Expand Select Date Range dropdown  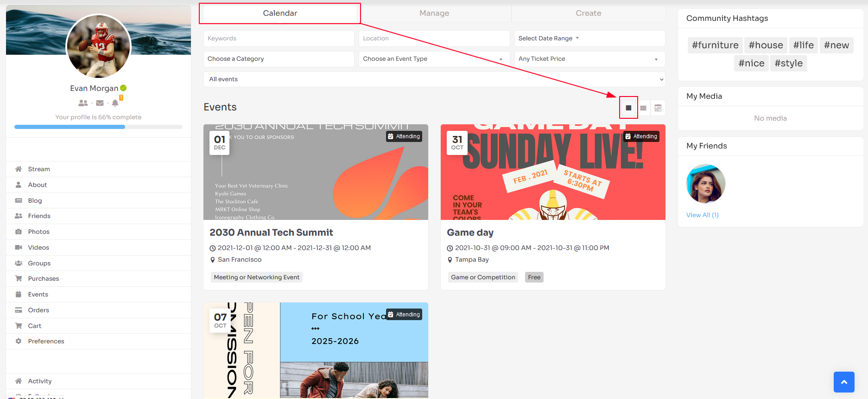[x=590, y=39]
